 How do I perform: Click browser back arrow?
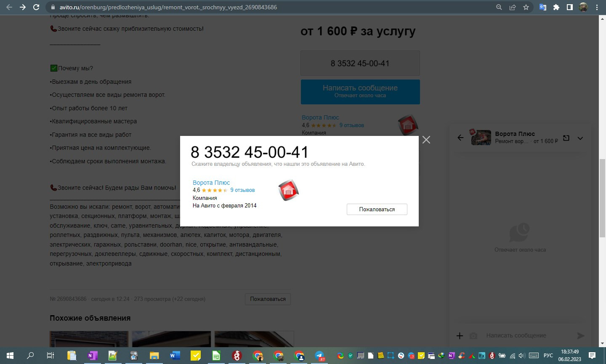pyautogui.click(x=9, y=7)
